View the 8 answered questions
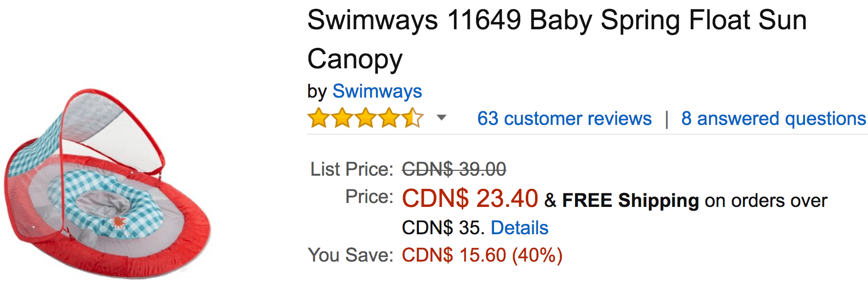 point(774,119)
